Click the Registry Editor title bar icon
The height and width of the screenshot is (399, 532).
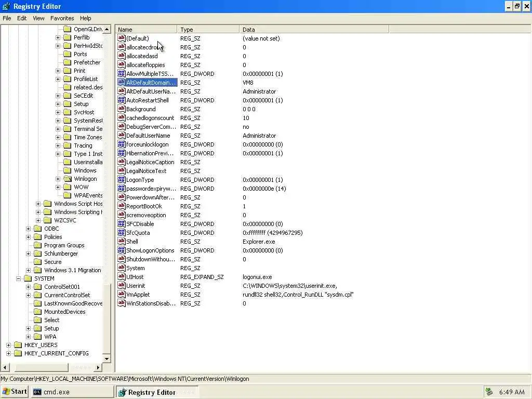pos(6,6)
